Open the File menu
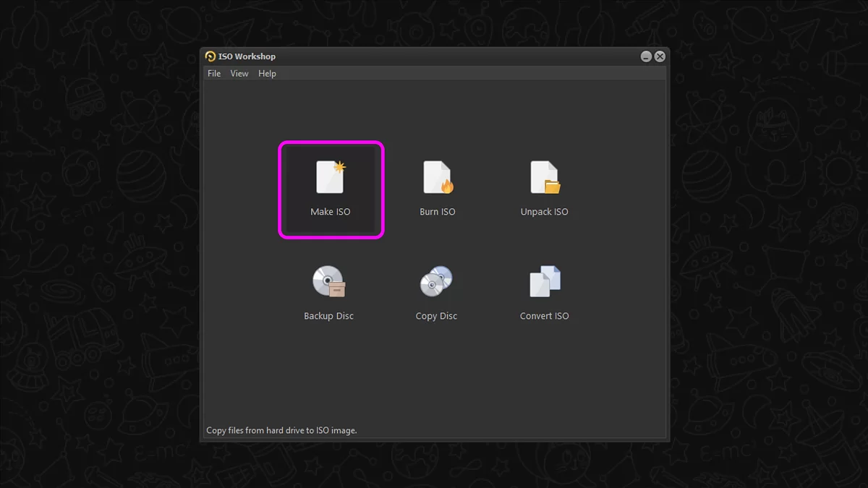Viewport: 868px width, 488px height. [x=214, y=74]
